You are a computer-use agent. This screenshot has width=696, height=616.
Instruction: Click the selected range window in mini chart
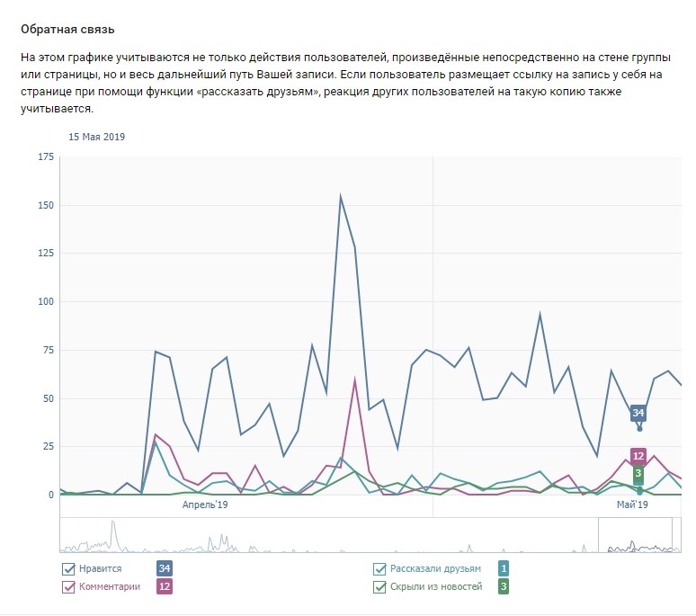[x=640, y=537]
